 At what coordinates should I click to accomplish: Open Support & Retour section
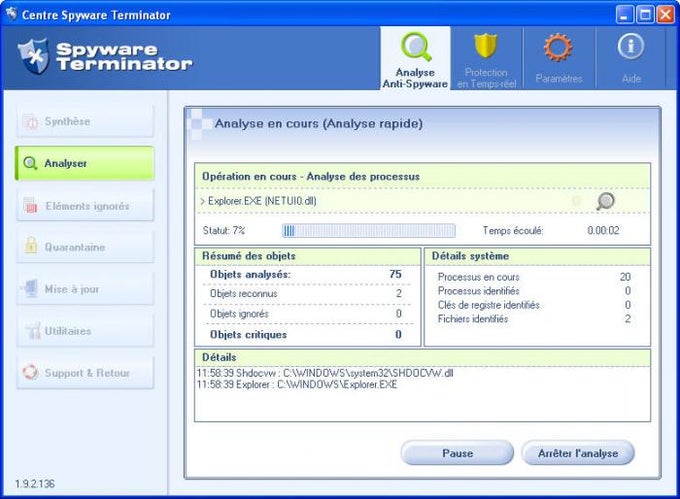point(85,373)
